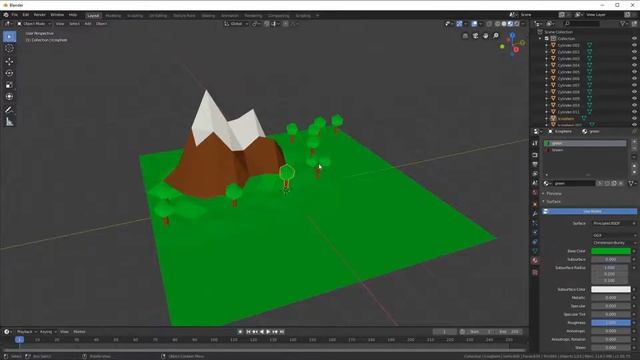Image resolution: width=640 pixels, height=360 pixels.
Task: Switch to the Sculpting workspace tab
Action: 135,16
